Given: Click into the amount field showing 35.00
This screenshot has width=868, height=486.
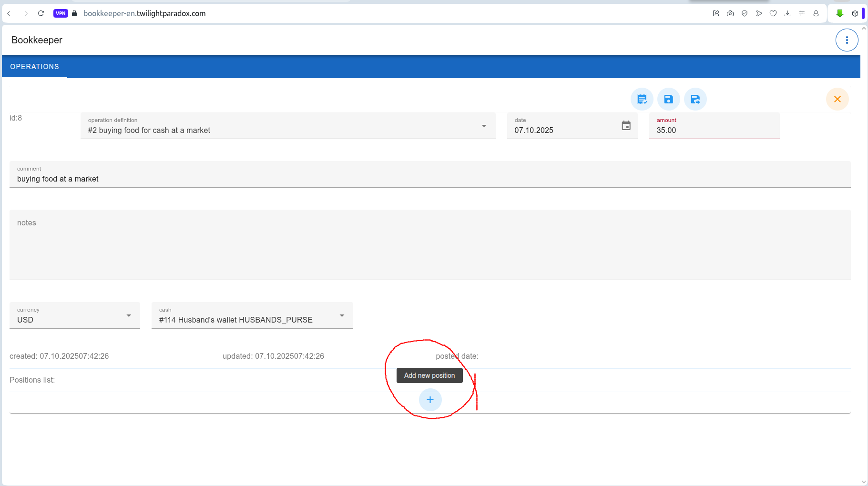Looking at the screenshot, I should tap(714, 130).
